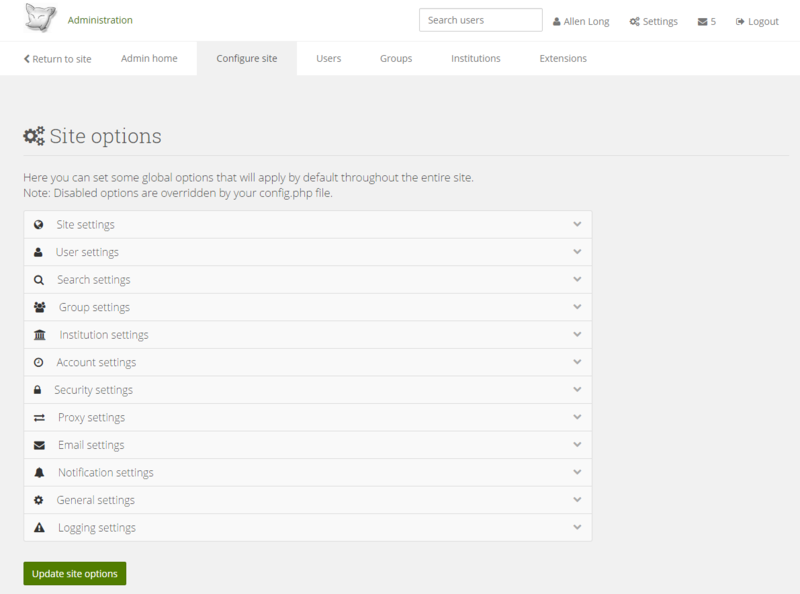Click the Institution settings label text
800x594 pixels.
pyautogui.click(x=104, y=335)
